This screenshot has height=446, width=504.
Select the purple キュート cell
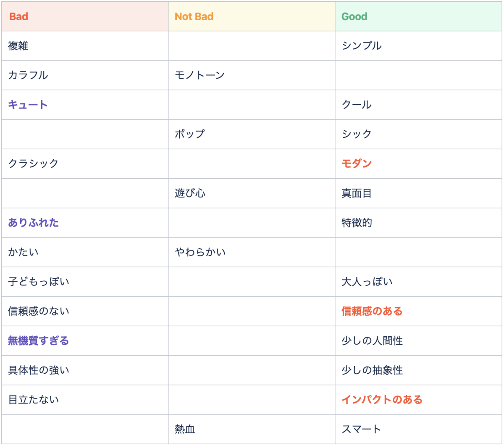pos(85,105)
